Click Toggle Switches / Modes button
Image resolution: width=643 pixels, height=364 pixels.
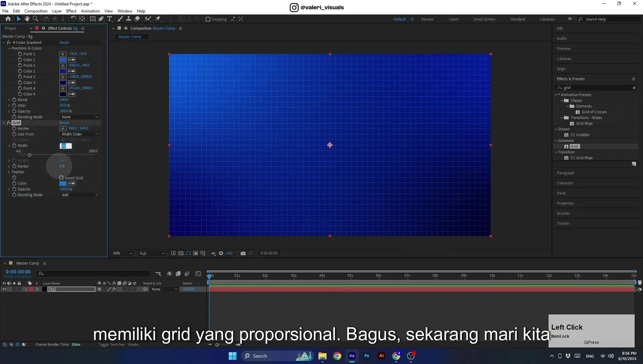(x=118, y=345)
